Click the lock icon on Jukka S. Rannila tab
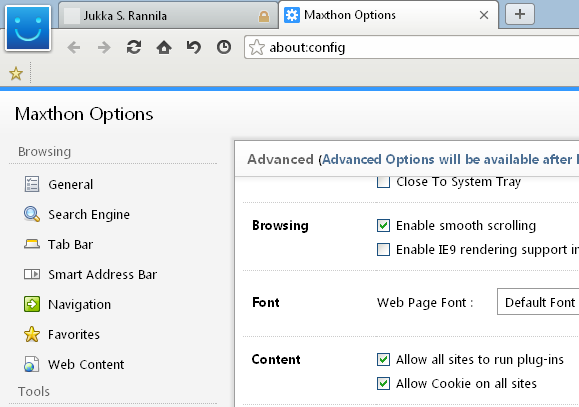 [x=264, y=16]
